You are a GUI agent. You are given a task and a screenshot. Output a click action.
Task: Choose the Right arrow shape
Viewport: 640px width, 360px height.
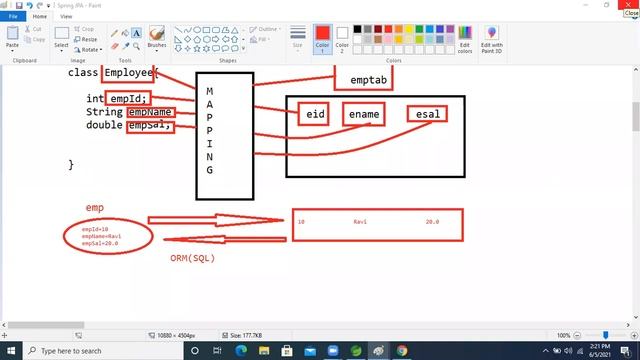(x=216, y=40)
